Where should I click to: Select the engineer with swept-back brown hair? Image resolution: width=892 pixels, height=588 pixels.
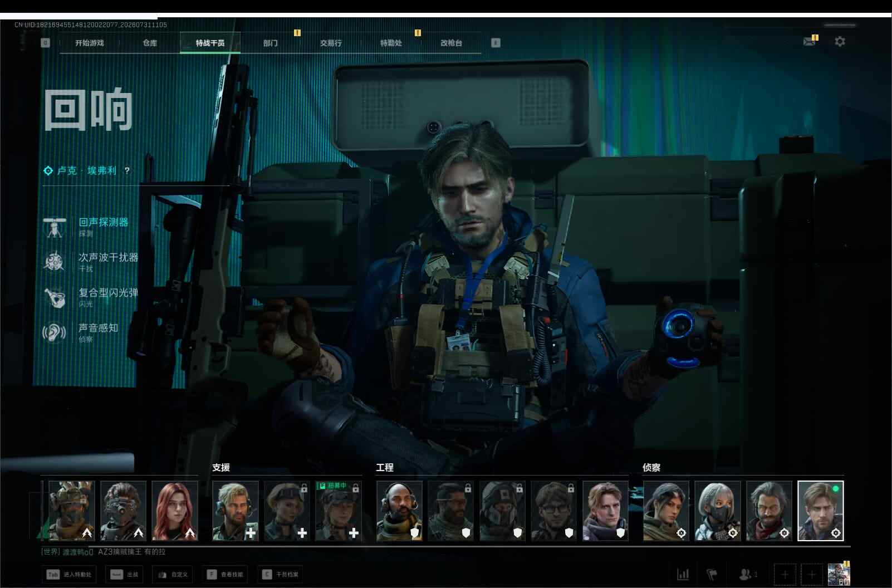[605, 511]
